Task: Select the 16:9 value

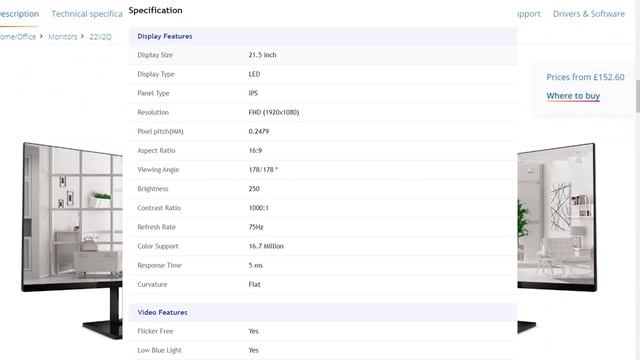Action: [x=256, y=151]
